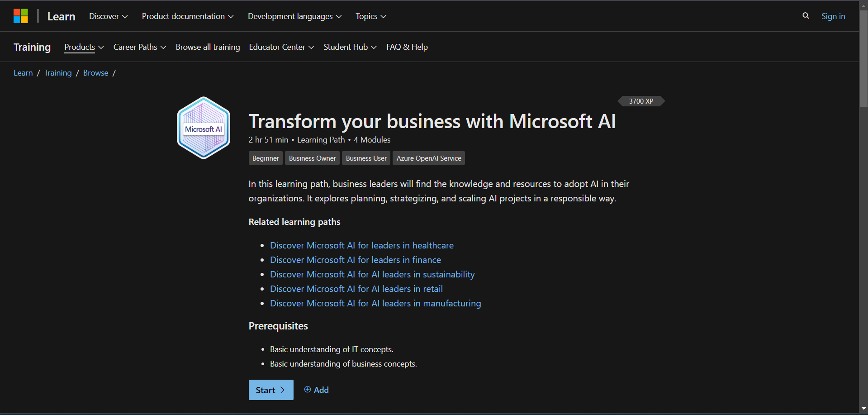The height and width of the screenshot is (415, 868).
Task: Click the Sign in link
Action: click(833, 16)
